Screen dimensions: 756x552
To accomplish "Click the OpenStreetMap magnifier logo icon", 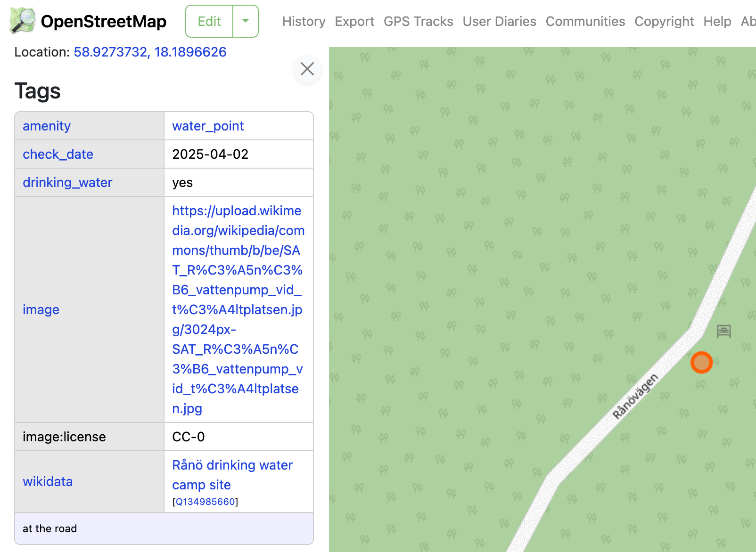I will click(x=22, y=21).
